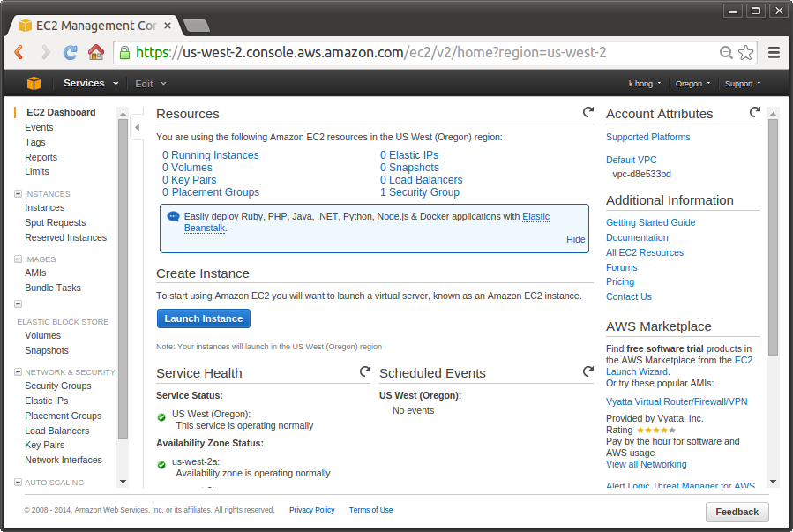Open the Supported Platforms link
This screenshot has width=793, height=532.
pos(647,137)
